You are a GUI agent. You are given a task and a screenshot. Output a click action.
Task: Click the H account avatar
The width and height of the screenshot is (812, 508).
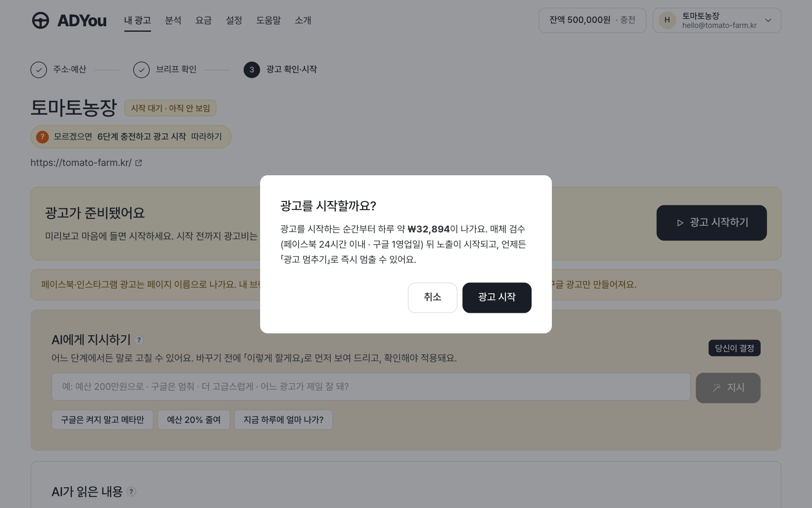(667, 20)
